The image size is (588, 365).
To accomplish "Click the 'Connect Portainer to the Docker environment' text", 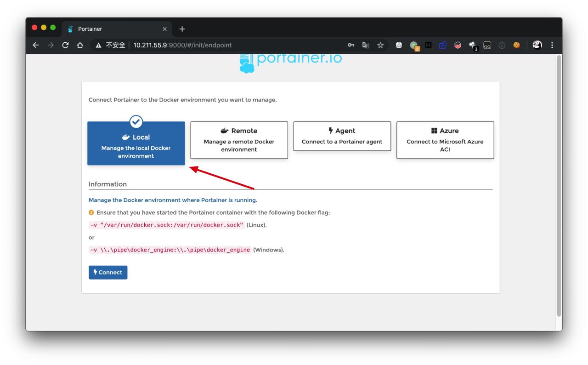I will pyautogui.click(x=182, y=100).
